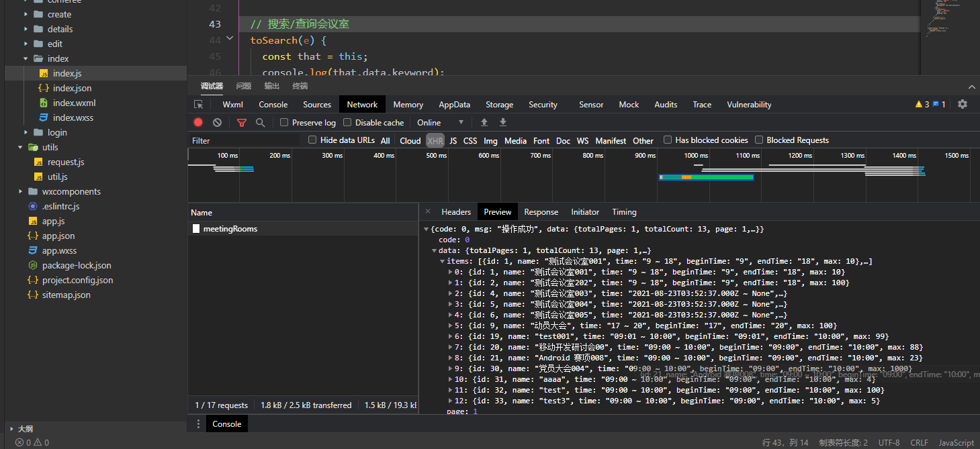Toggle Hide data URLs checkbox
Image resolution: width=980 pixels, height=449 pixels.
[x=312, y=140]
